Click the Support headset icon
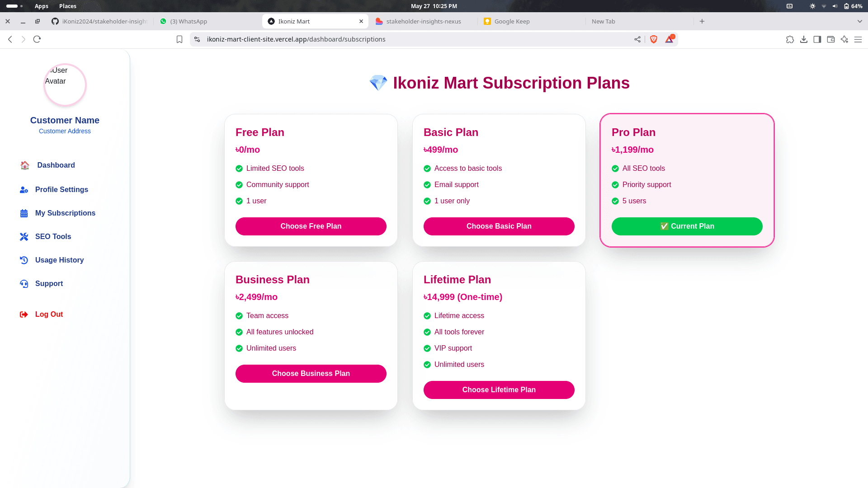 click(x=24, y=284)
